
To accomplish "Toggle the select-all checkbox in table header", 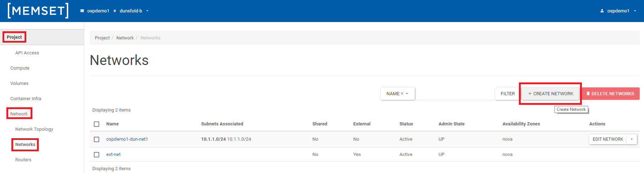I will click(x=96, y=124).
